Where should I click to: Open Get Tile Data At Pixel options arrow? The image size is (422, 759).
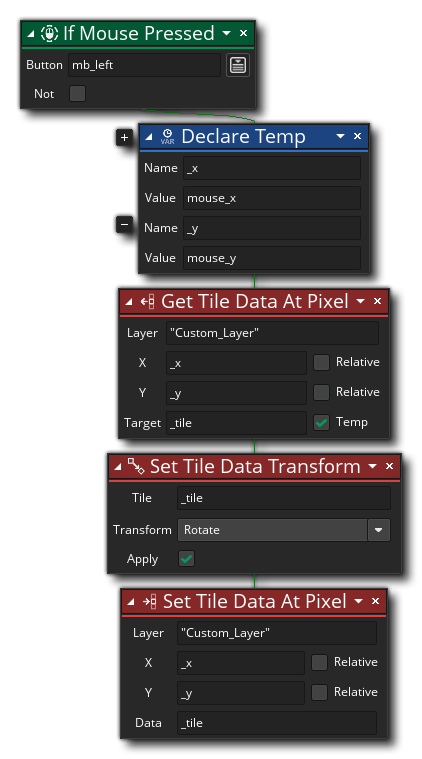[360, 302]
